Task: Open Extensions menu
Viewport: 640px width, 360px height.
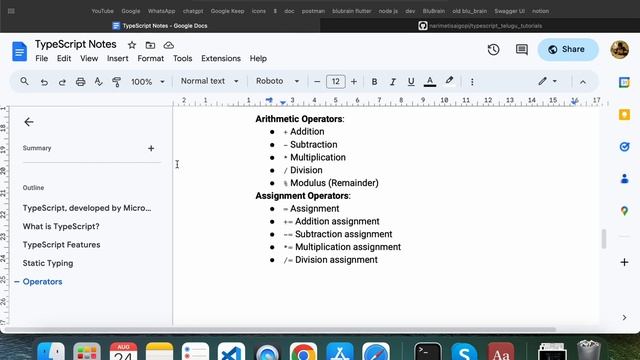Action: tap(221, 58)
